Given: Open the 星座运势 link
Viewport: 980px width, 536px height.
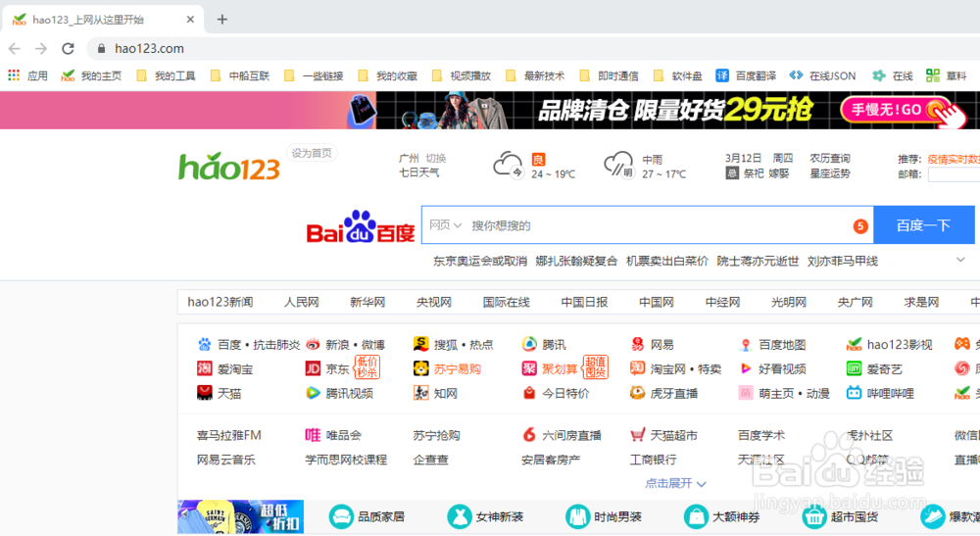Looking at the screenshot, I should point(830,173).
